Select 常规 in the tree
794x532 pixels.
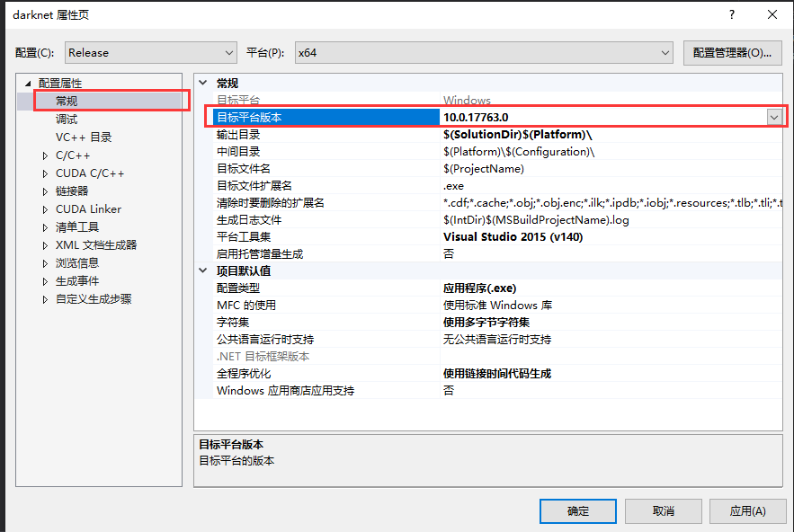coord(67,101)
